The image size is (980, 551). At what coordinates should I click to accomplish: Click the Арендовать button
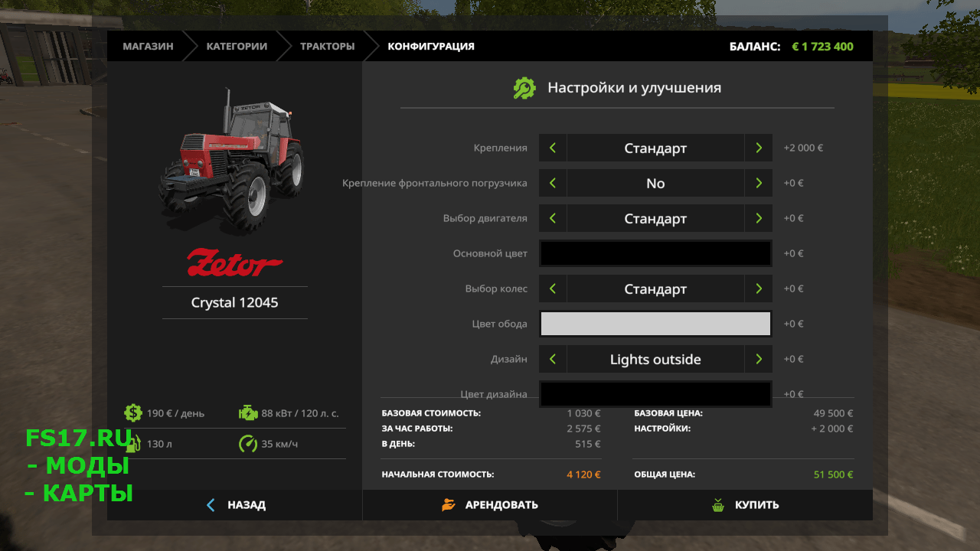coord(490,505)
